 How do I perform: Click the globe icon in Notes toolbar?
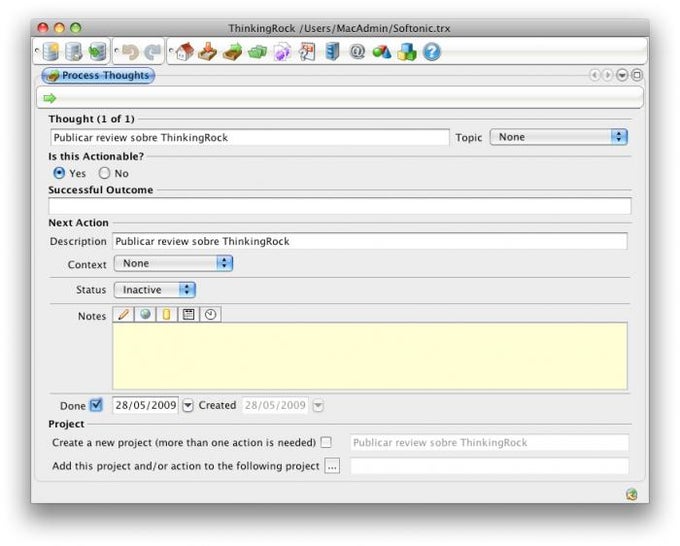[x=145, y=314]
